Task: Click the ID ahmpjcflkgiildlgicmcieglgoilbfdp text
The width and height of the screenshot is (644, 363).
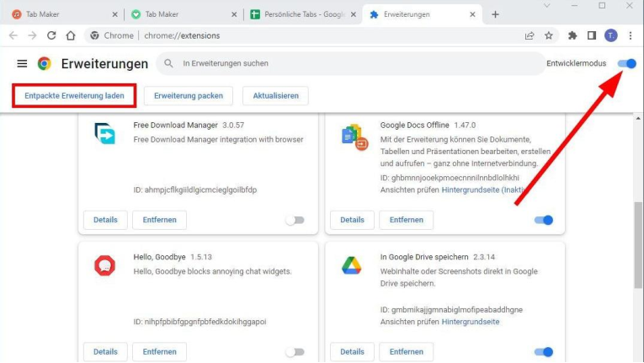Action: [x=195, y=190]
